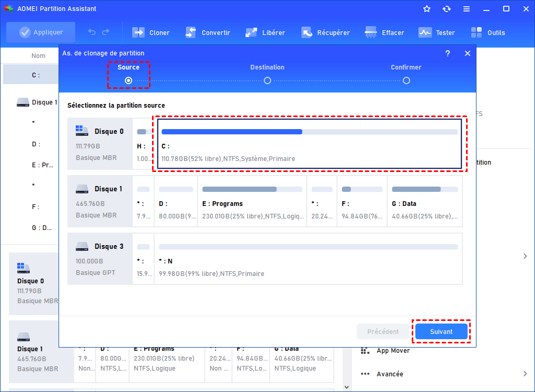Open the Effacer tool

384,33
